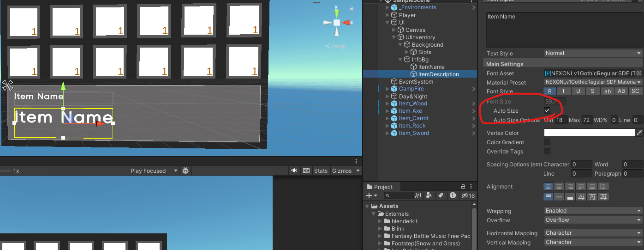Viewport: 644px width, 250px height.
Task: Click the Auto Size Min field
Action: point(561,120)
